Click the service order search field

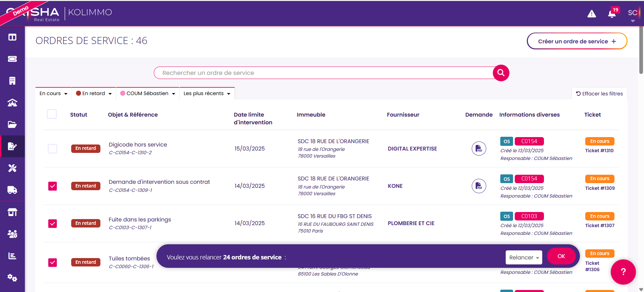coord(324,73)
